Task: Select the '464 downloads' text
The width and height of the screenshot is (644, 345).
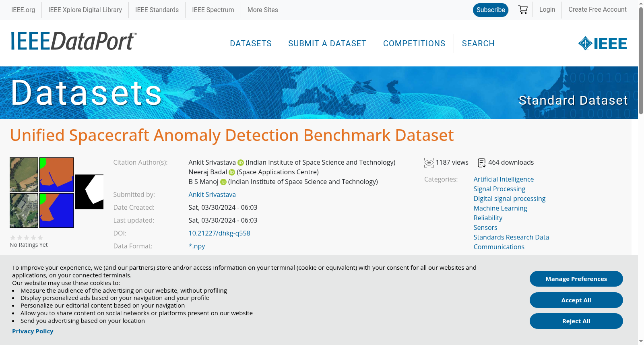Action: (511, 163)
